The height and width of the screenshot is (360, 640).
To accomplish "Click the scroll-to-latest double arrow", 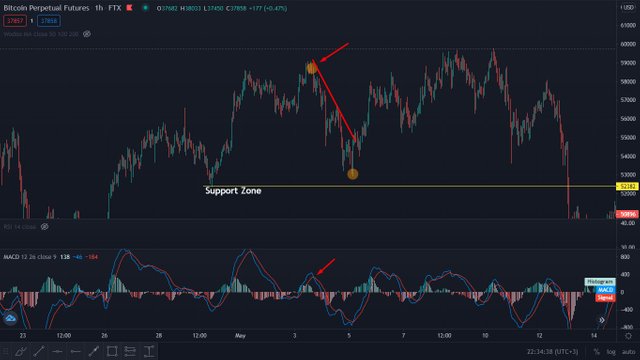I will pos(602,320).
